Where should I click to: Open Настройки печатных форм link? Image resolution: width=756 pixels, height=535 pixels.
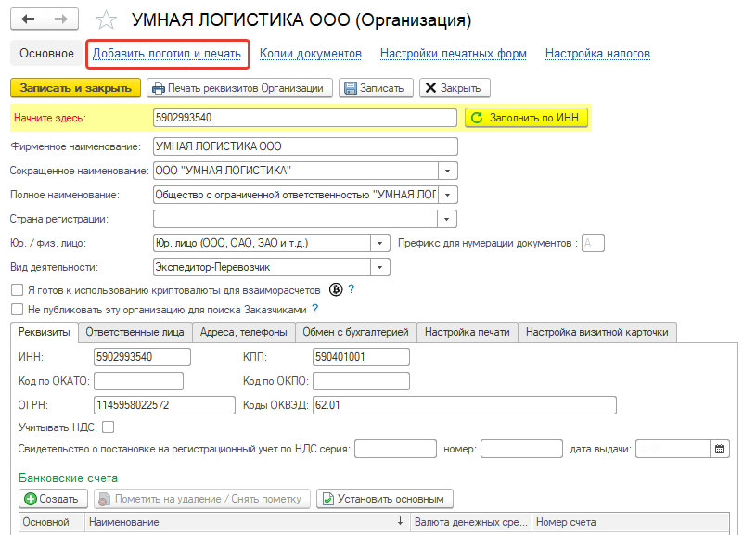coord(454,54)
